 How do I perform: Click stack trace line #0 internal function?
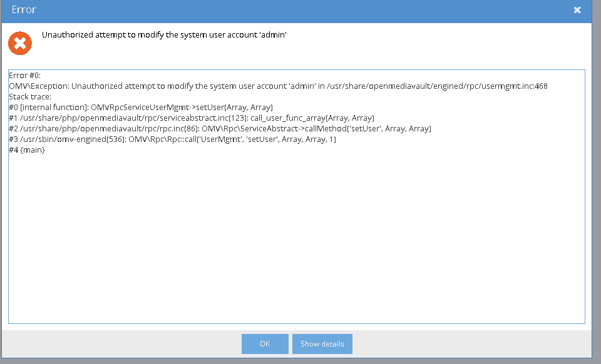[141, 107]
